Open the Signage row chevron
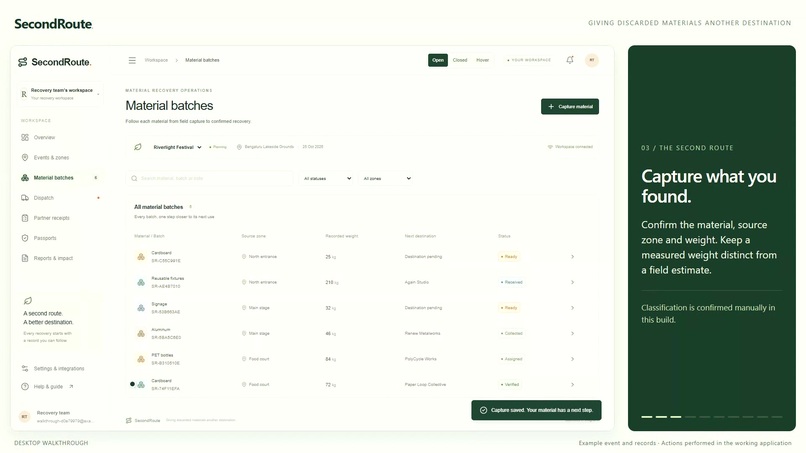Screen dimensions: 806x453 572,308
